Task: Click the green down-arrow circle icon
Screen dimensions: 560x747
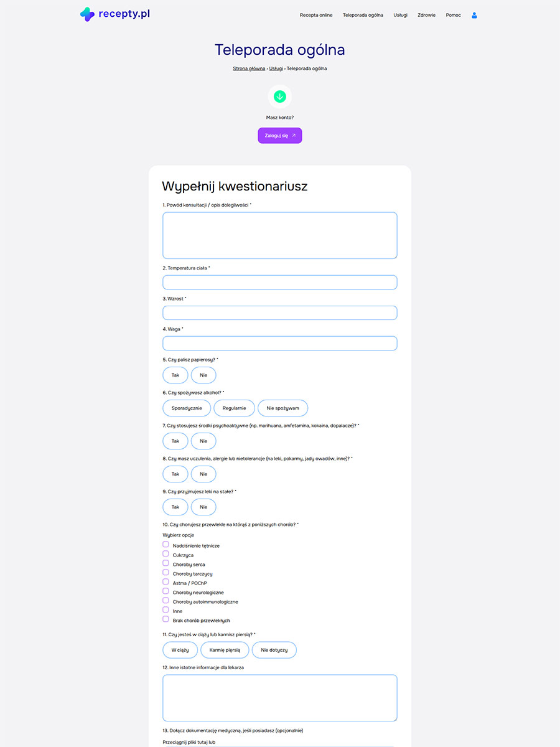Action: coord(280,96)
